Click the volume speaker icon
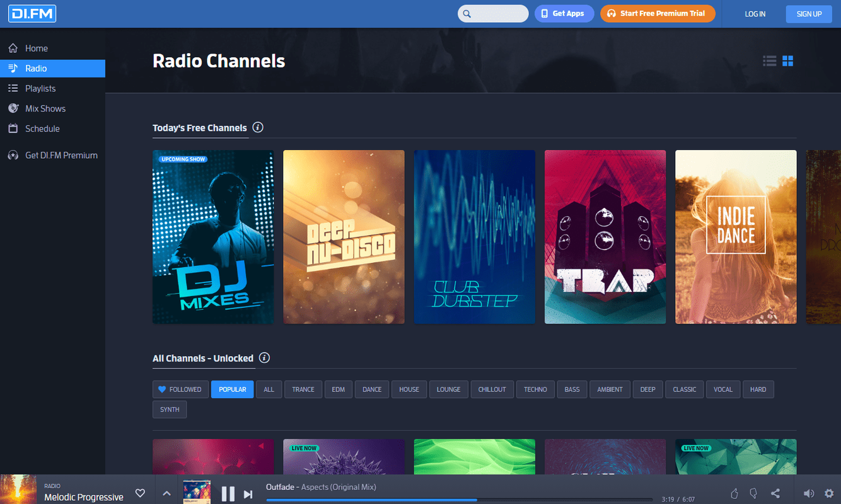 809,493
